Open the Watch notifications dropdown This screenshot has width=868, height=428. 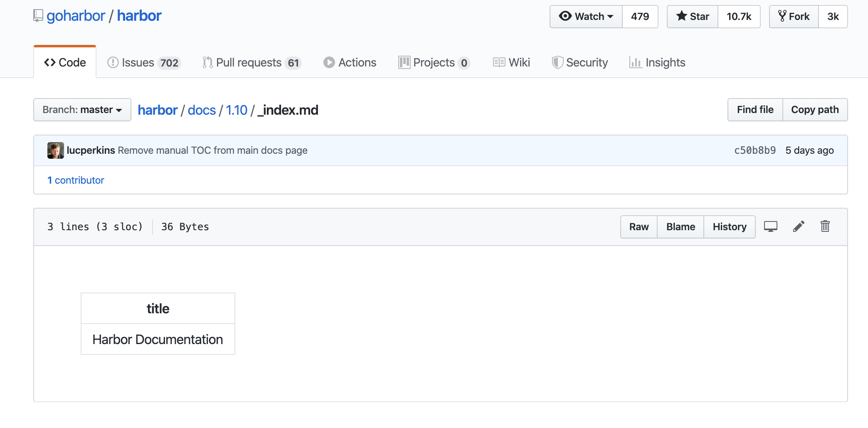tap(586, 16)
